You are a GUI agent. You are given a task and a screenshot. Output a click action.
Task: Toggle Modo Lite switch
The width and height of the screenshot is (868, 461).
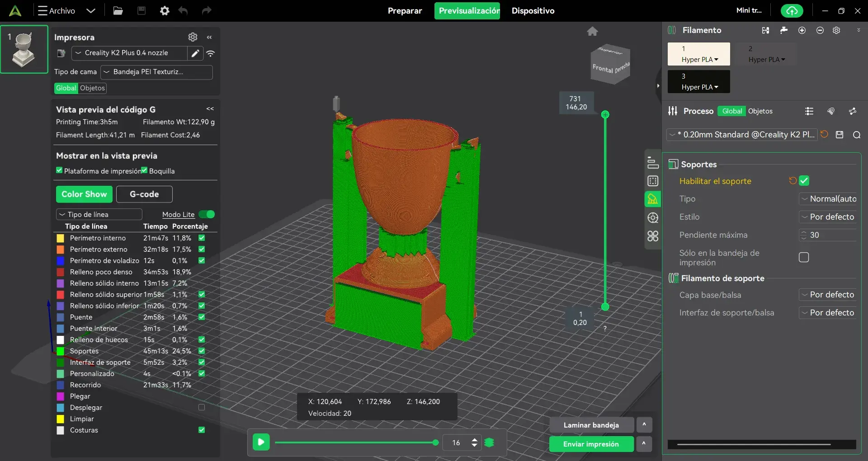(207, 214)
